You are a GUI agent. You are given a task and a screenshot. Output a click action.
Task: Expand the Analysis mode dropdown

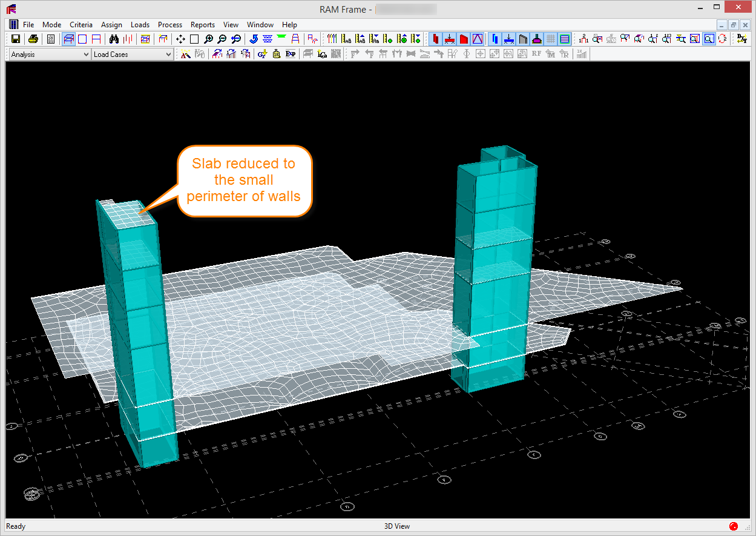tap(50, 55)
